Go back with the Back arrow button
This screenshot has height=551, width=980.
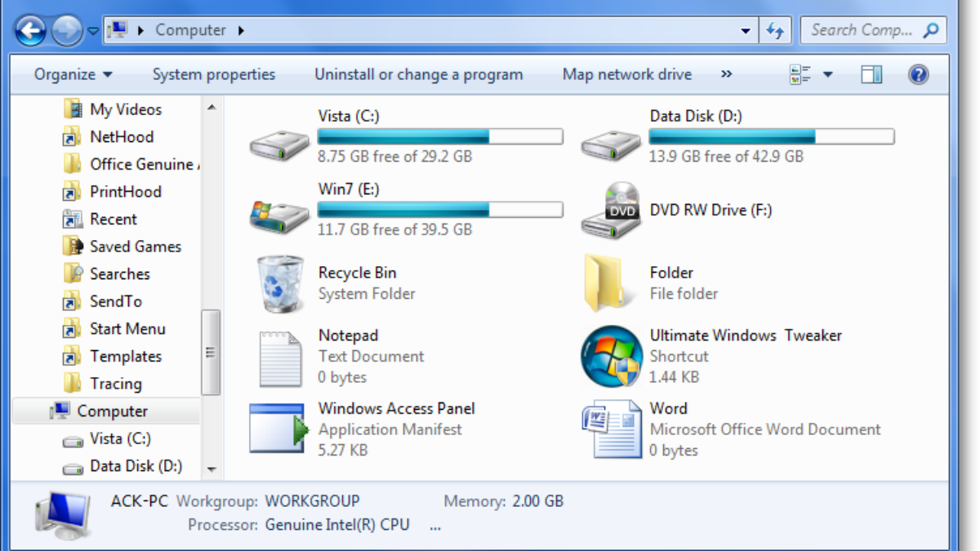pos(30,31)
